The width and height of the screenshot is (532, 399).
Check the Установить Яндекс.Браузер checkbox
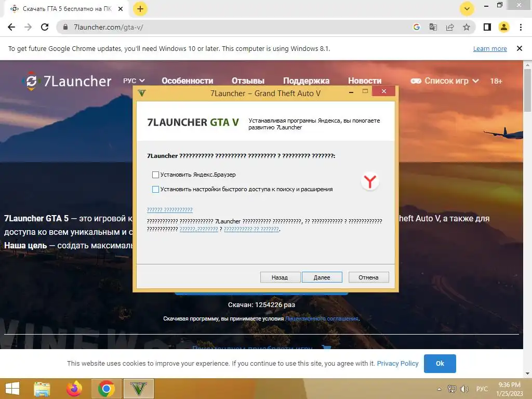pos(155,175)
